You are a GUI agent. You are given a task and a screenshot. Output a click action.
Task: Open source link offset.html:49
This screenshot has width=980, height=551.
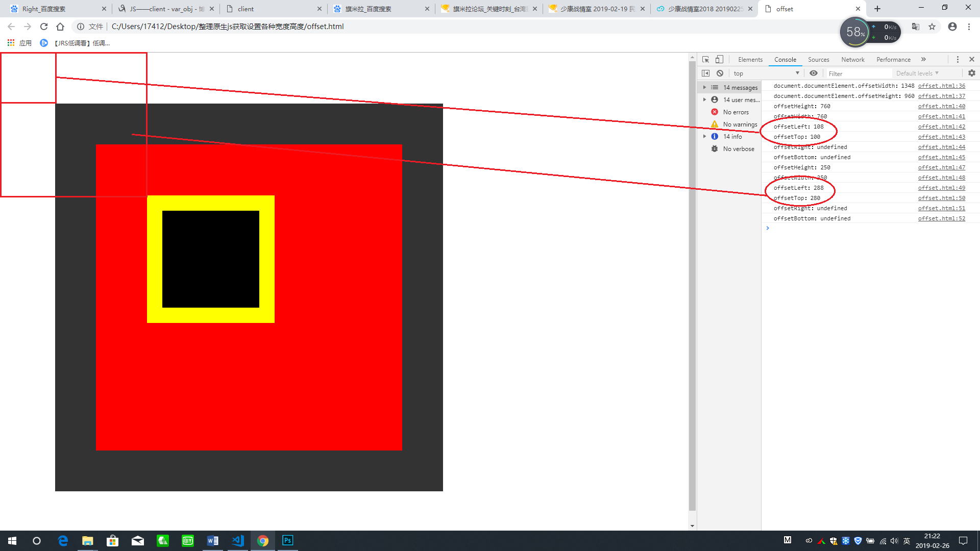pos(941,188)
